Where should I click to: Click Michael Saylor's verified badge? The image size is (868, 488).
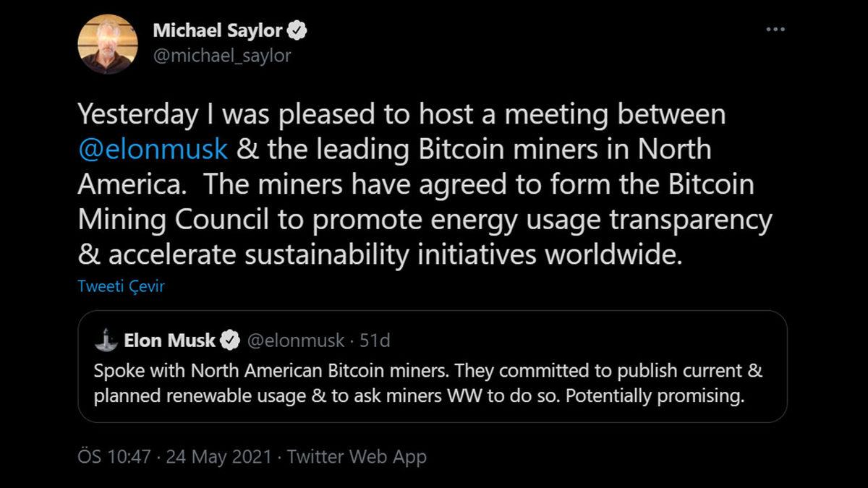(295, 30)
